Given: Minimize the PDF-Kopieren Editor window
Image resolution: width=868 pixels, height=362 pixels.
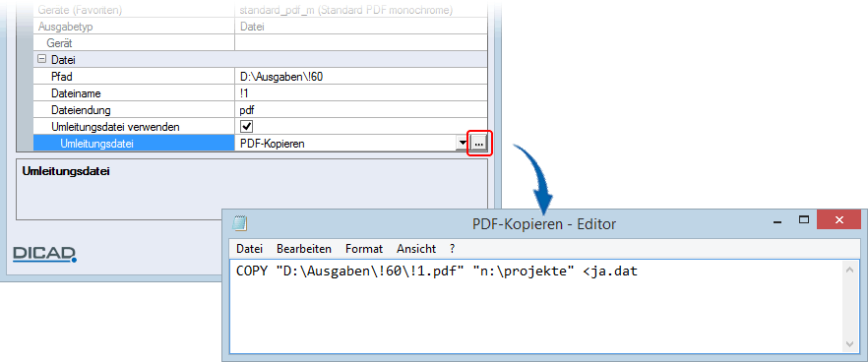Looking at the screenshot, I should (778, 221).
